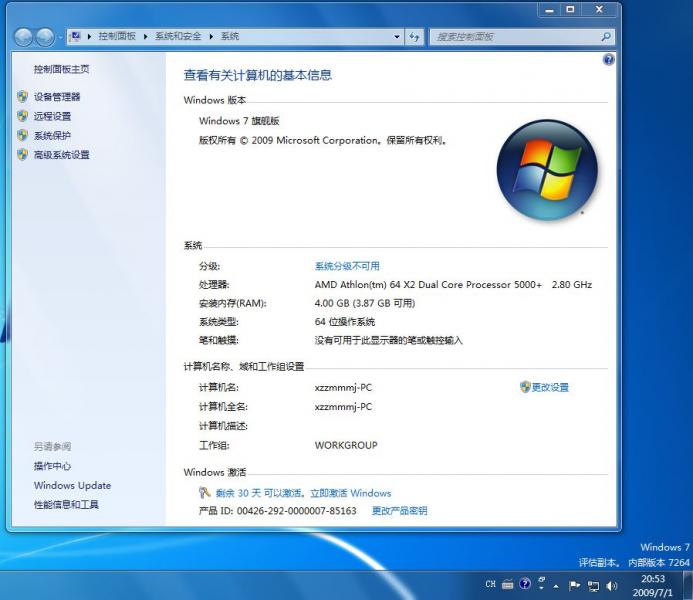Click shield icon beside 远程设置

point(22,116)
